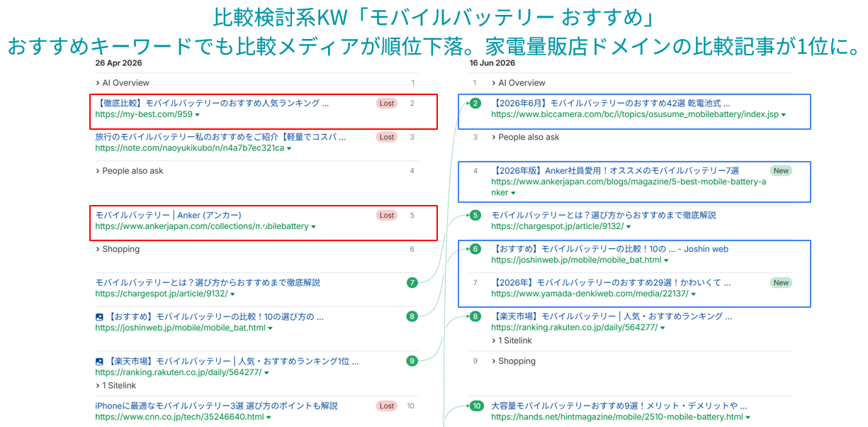Open モバイルバッテリー | Anker (アンカー) title link

[x=168, y=215]
